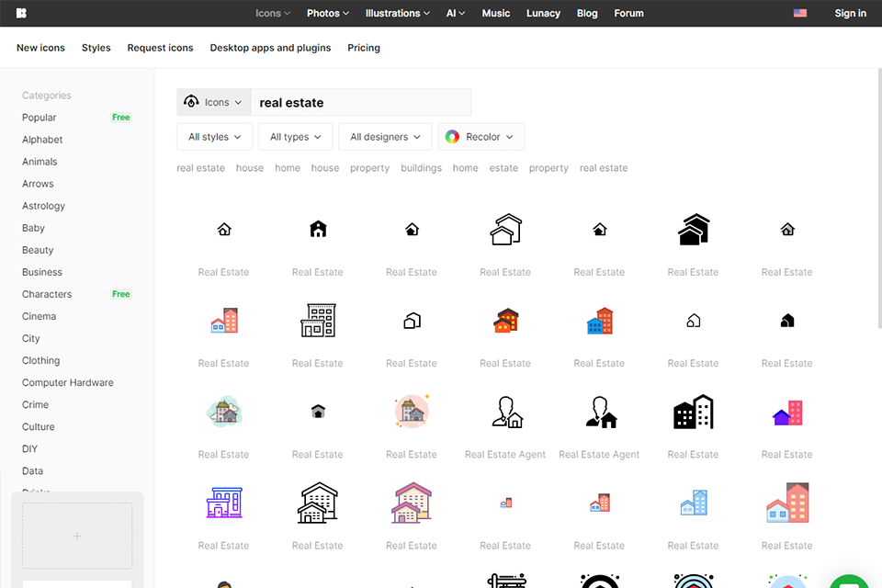Switch to the Styles tab
The width and height of the screenshot is (882, 588).
tap(96, 48)
